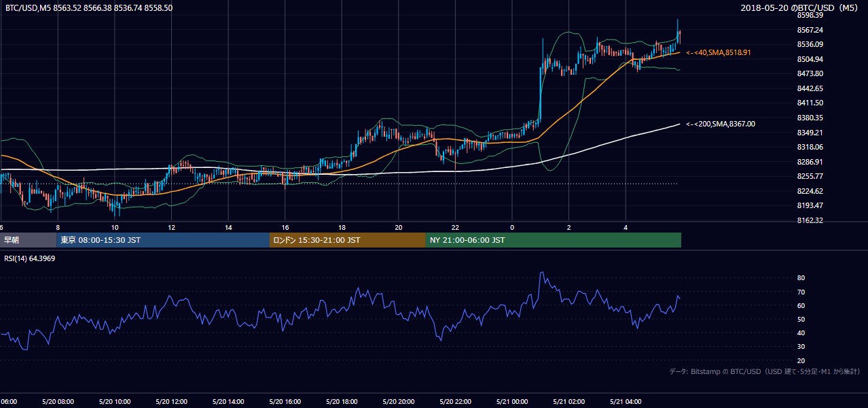Click the 5/20 10:00 date label
The image size is (868, 408).
[114, 401]
